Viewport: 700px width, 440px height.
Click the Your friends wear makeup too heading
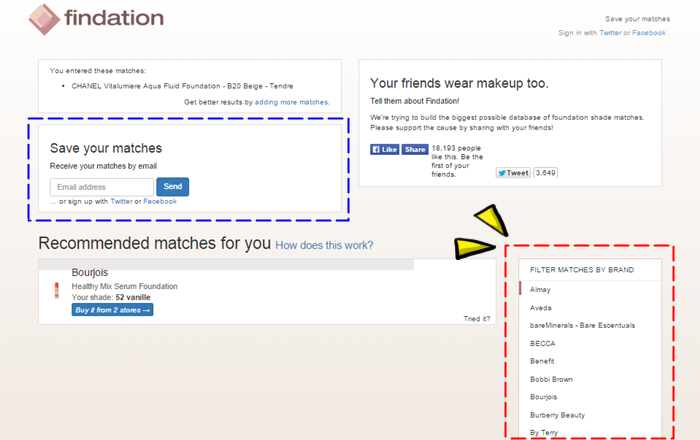pos(459,83)
